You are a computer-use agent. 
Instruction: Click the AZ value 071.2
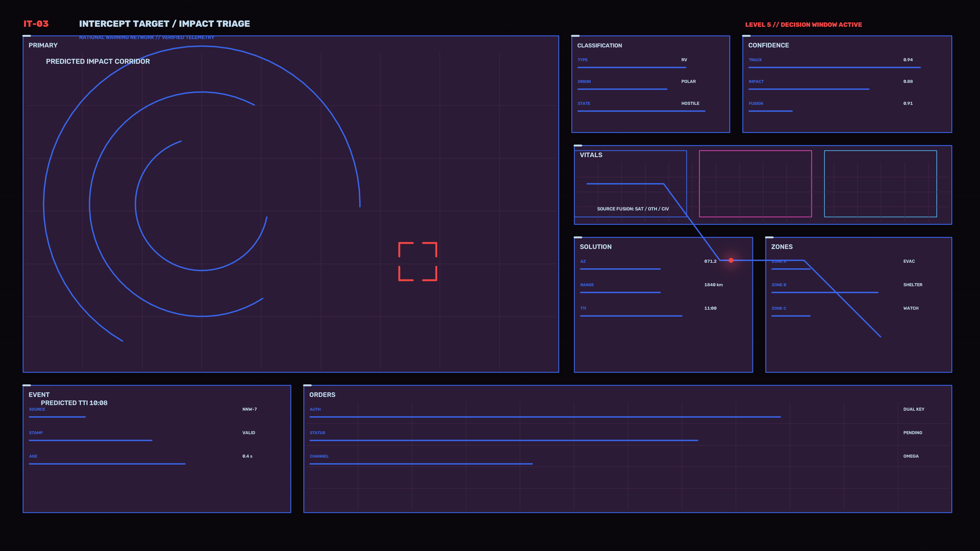point(710,261)
